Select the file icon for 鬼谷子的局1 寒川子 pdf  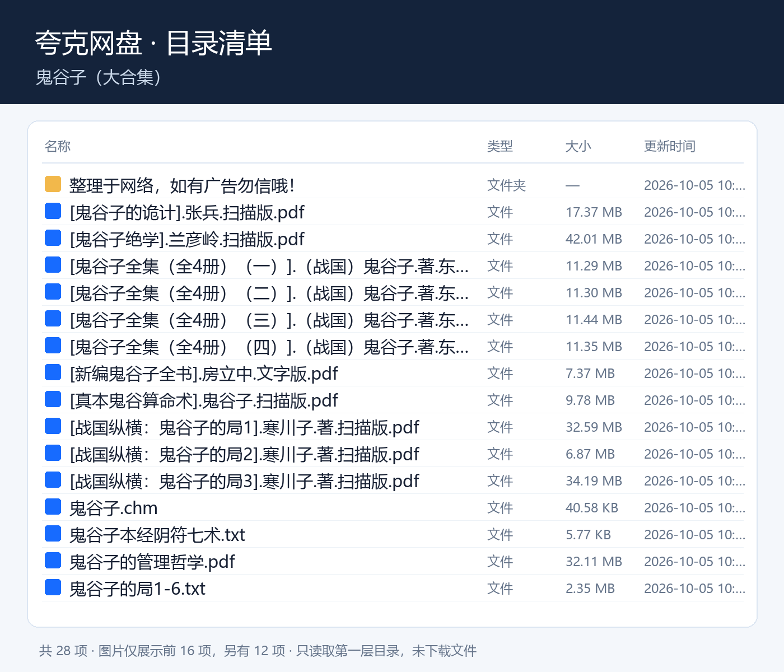53,426
